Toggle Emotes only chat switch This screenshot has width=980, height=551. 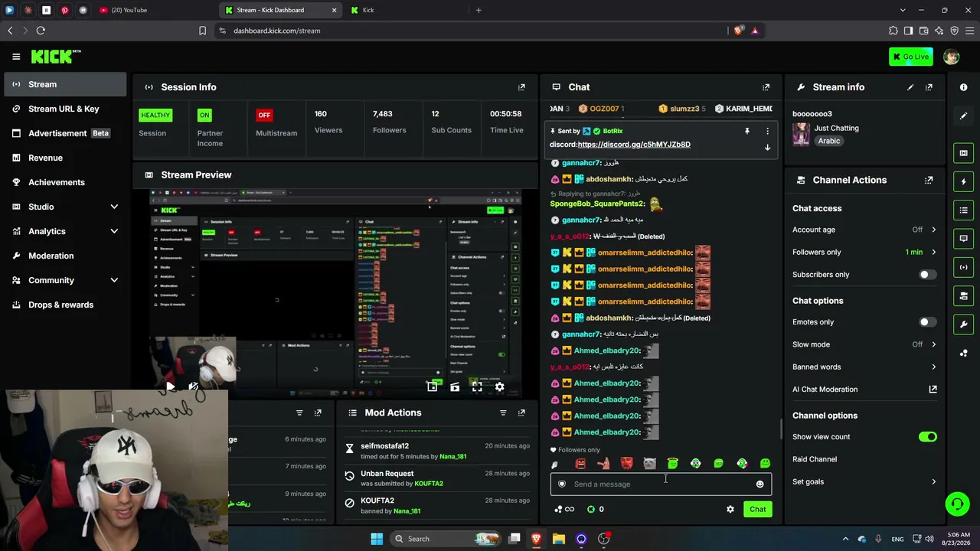pyautogui.click(x=927, y=322)
